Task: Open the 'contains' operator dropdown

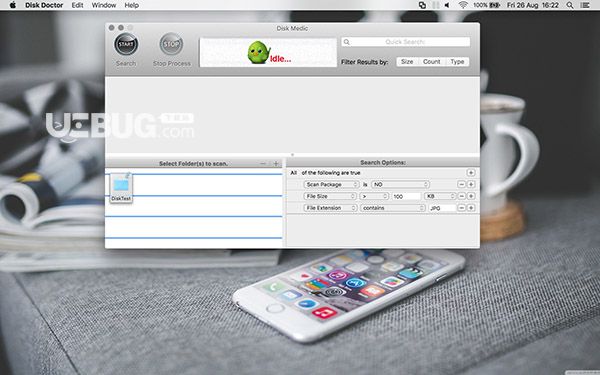Action: (393, 208)
